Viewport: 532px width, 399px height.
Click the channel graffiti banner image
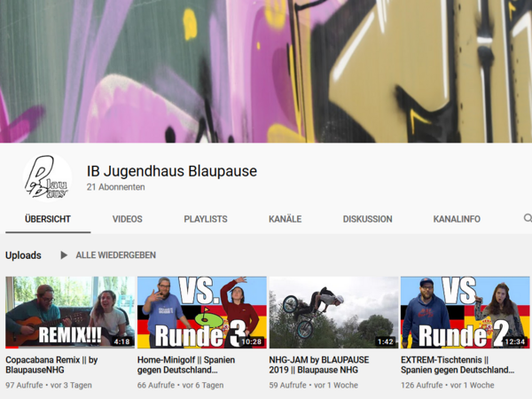point(266,71)
